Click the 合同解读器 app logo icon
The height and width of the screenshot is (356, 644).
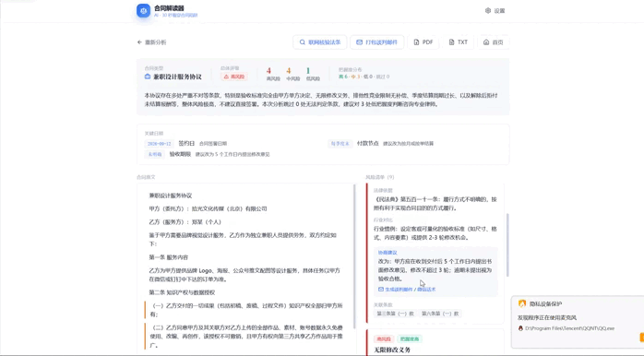pos(143,11)
